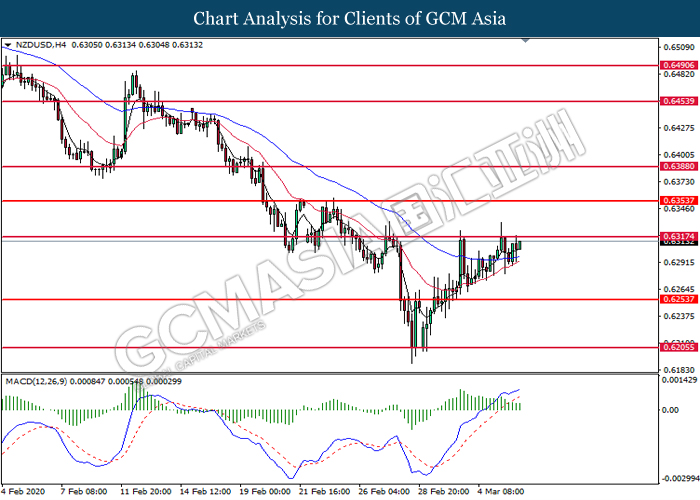Click the 7 Feb 08:00 time label
Image resolution: width=700 pixels, height=500 pixels.
pyautogui.click(x=84, y=491)
